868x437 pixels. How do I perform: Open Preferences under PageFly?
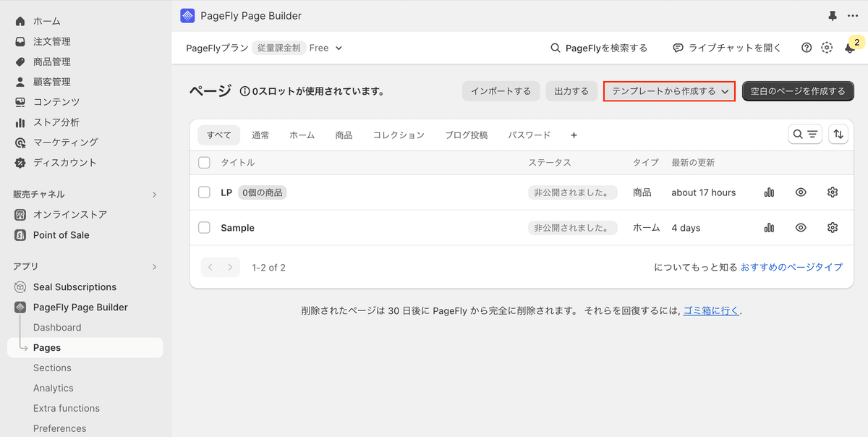coord(59,429)
